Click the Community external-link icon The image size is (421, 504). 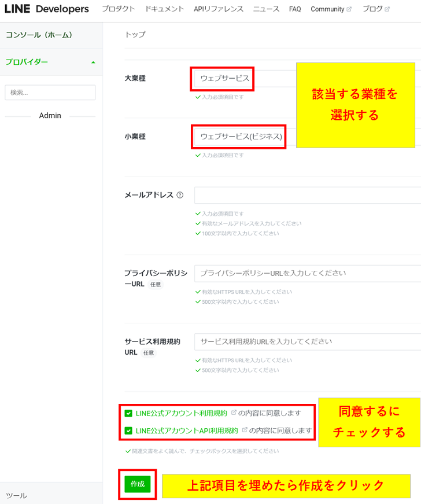pyautogui.click(x=349, y=9)
